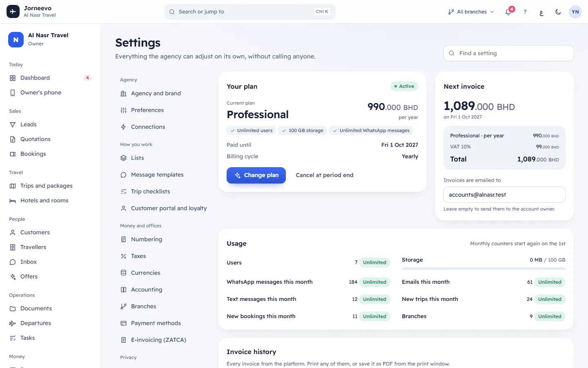588x368 pixels.
Task: Click Cancel at period end
Action: click(x=325, y=175)
